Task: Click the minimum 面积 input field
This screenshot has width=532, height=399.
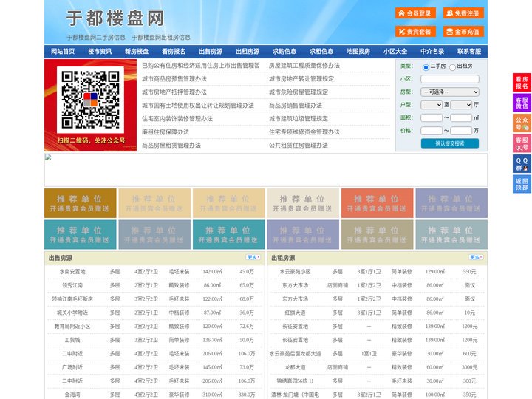Action: (x=432, y=117)
